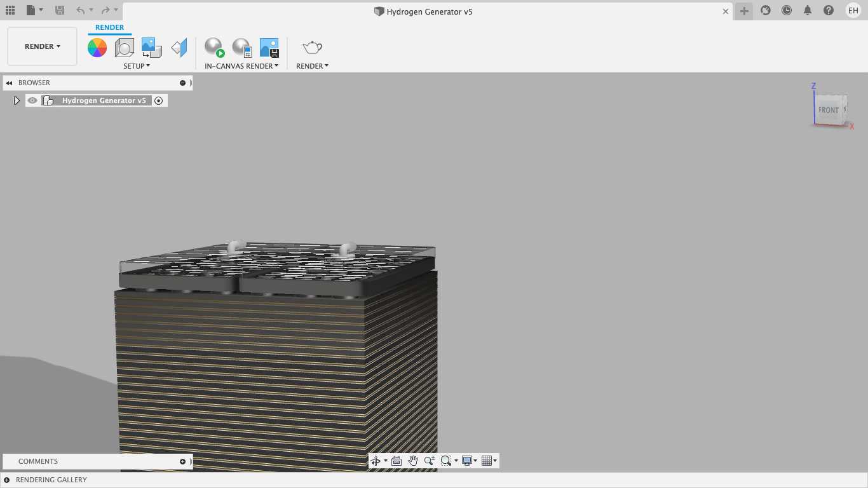Click the Zoom Window fit icon
868x488 pixels.
click(446, 461)
